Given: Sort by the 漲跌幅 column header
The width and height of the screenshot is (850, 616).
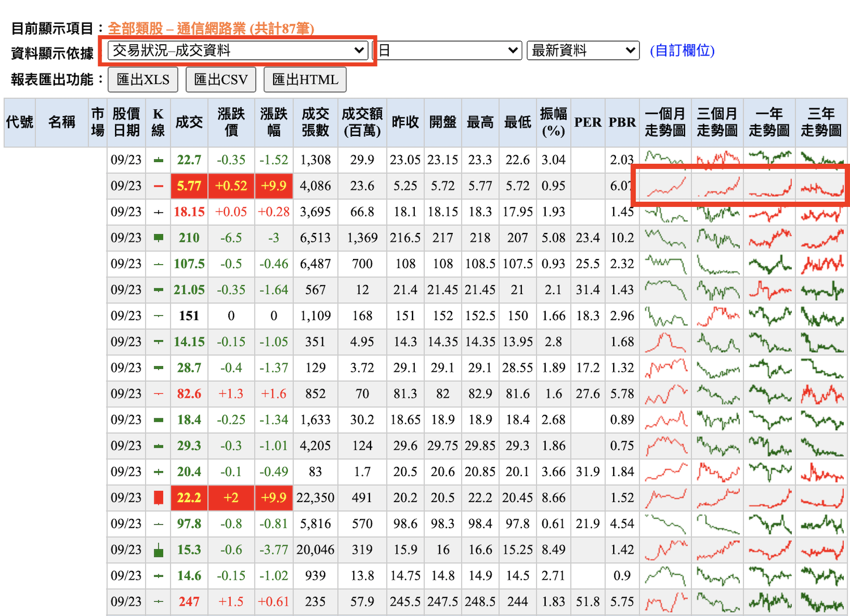Looking at the screenshot, I should (x=274, y=122).
